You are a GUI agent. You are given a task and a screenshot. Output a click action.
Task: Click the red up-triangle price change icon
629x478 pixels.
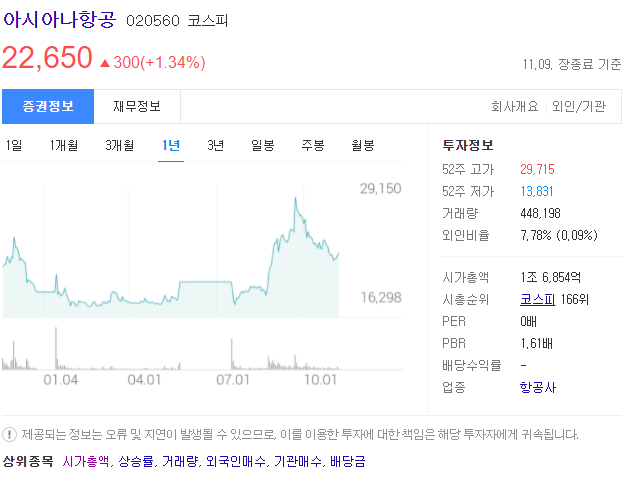pyautogui.click(x=105, y=63)
